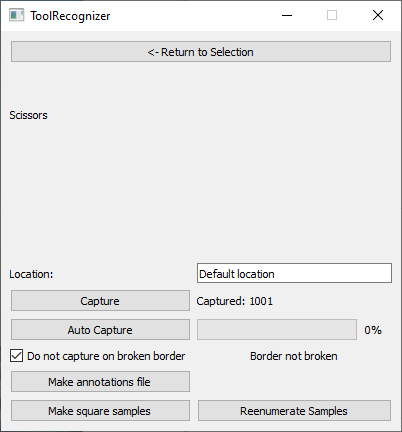Click the auto capture progress bar
The image size is (402, 432).
coord(277,330)
